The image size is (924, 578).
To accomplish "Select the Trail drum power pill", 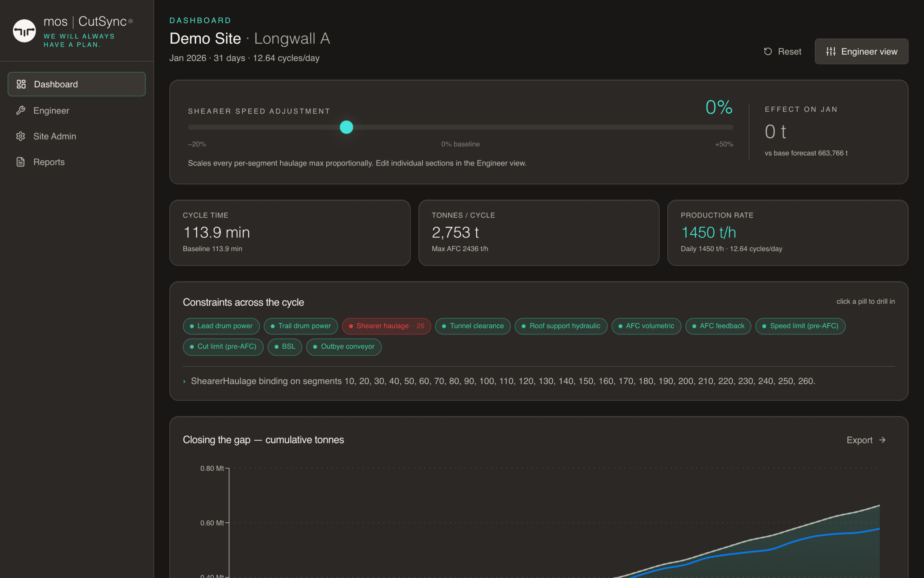I will 301,326.
